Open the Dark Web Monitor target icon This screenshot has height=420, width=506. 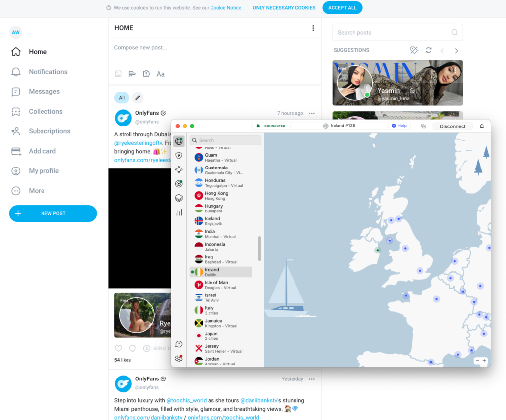(179, 184)
